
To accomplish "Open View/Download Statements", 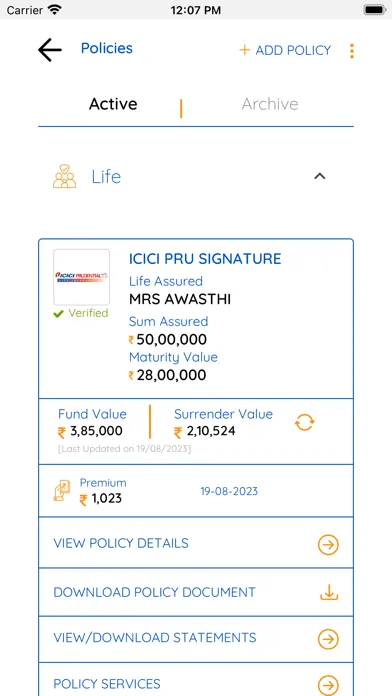I will pos(196,638).
